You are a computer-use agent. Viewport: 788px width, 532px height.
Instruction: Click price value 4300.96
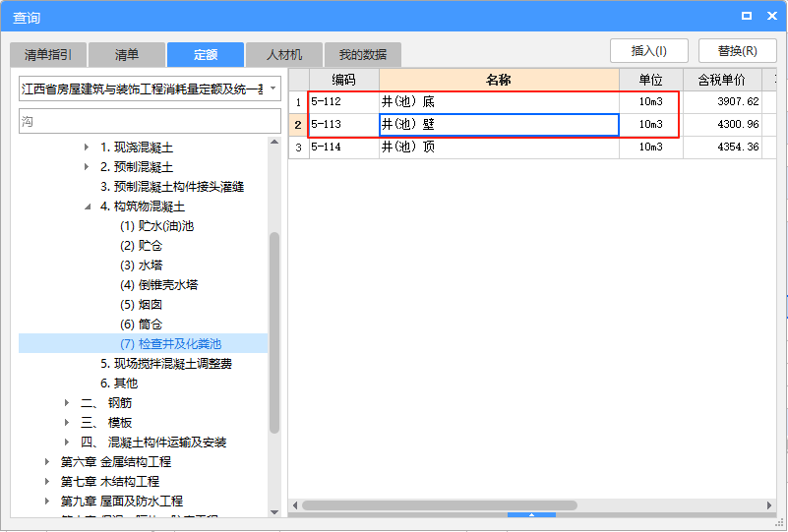(x=738, y=124)
